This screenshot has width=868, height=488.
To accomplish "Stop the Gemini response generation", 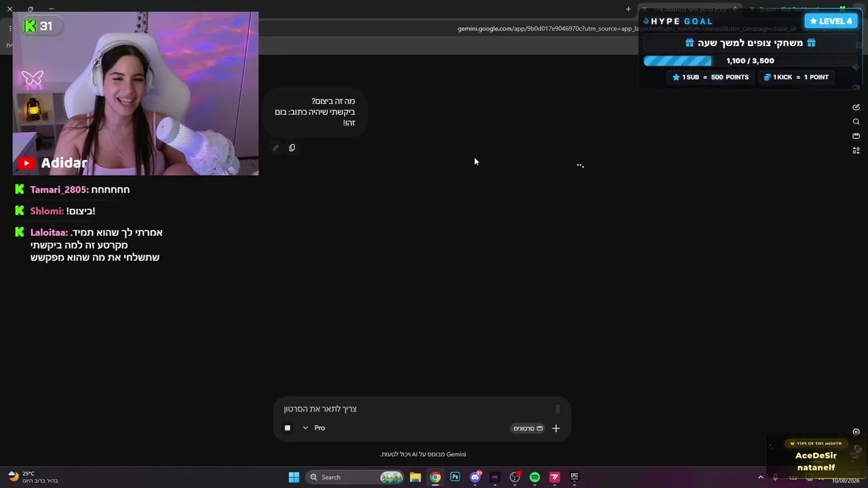I will click(288, 428).
